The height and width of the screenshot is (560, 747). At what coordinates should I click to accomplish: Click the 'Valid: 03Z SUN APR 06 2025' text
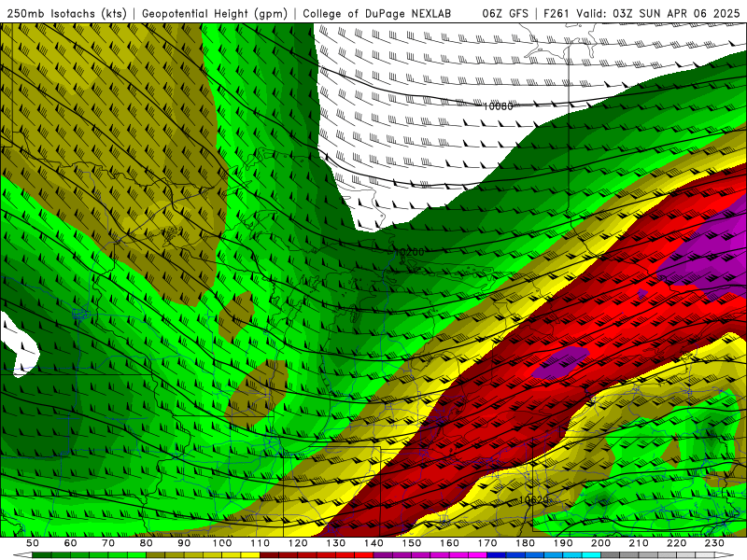[659, 14]
